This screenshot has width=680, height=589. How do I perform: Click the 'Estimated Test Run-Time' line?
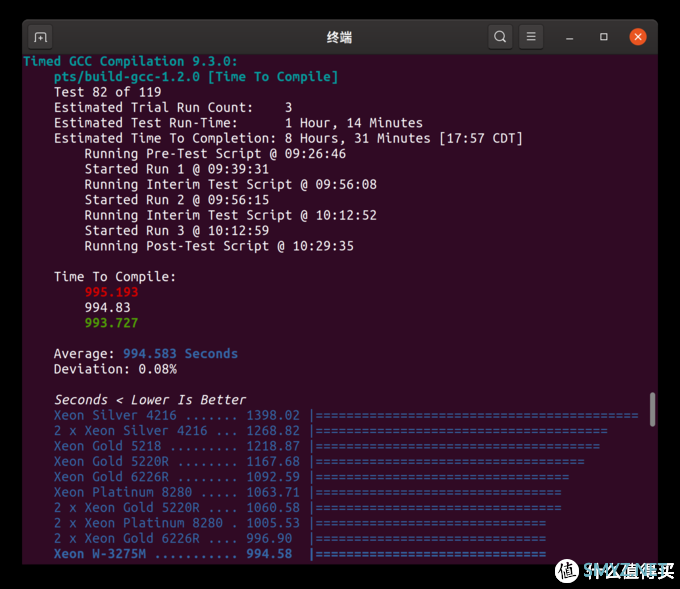238,123
